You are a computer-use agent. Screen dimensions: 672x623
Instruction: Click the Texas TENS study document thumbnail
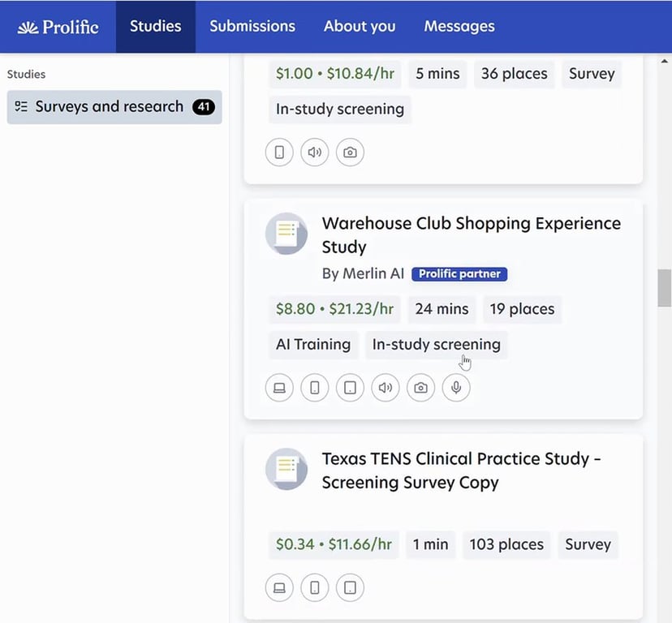click(x=286, y=469)
